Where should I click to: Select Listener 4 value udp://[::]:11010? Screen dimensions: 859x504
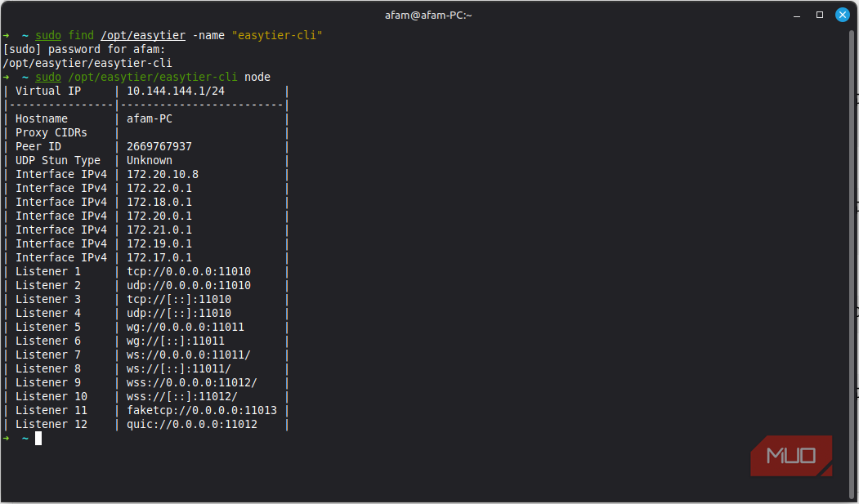(179, 313)
